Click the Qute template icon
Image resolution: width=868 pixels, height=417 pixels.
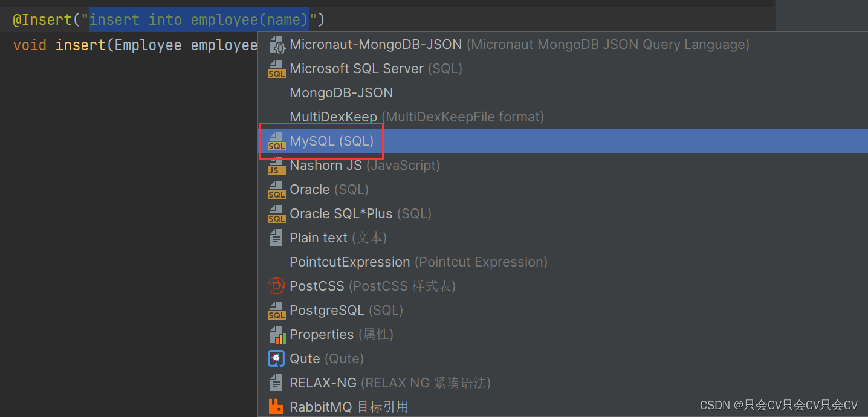point(276,358)
